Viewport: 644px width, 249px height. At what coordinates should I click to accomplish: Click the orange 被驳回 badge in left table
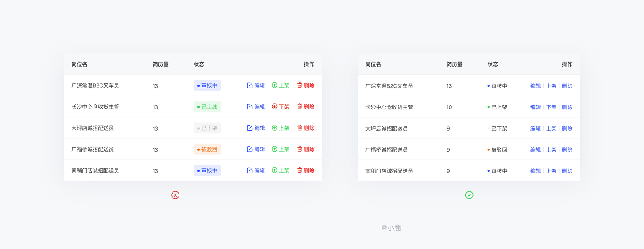pyautogui.click(x=207, y=149)
